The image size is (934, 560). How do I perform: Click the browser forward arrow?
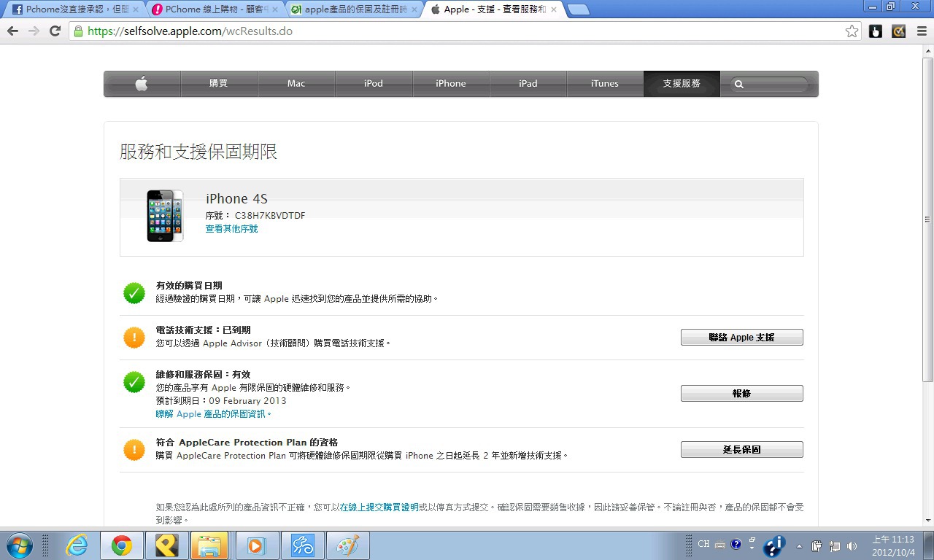coord(34,31)
